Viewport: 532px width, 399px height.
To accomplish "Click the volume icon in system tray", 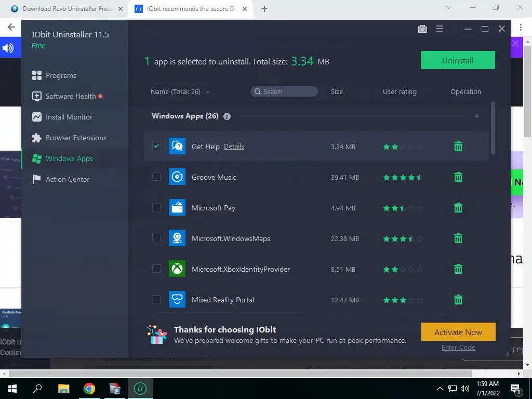I will 465,389.
